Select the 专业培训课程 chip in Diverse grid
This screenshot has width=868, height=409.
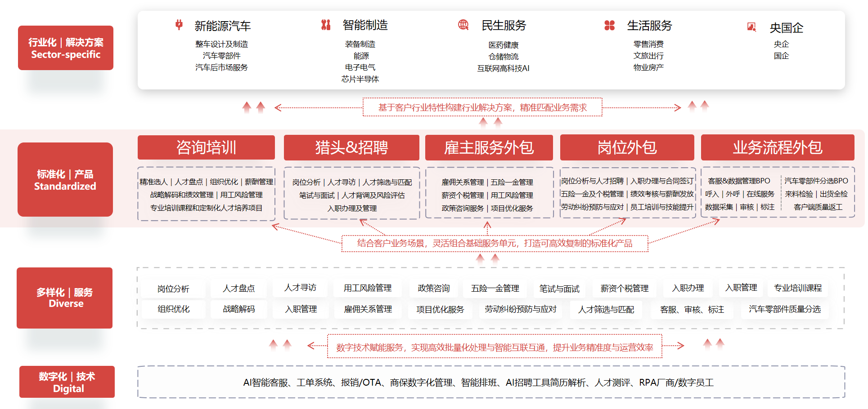(798, 288)
